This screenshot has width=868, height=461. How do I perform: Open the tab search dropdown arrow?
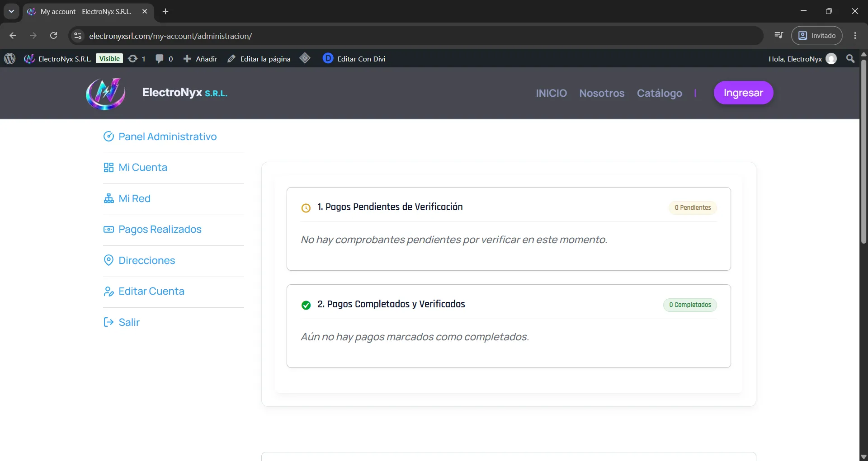click(11, 11)
